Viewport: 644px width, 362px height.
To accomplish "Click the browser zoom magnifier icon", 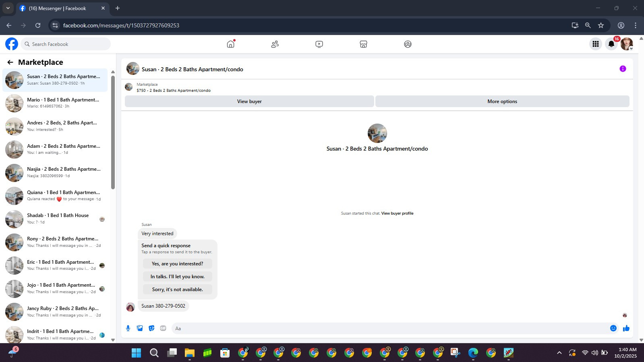I will point(588,25).
